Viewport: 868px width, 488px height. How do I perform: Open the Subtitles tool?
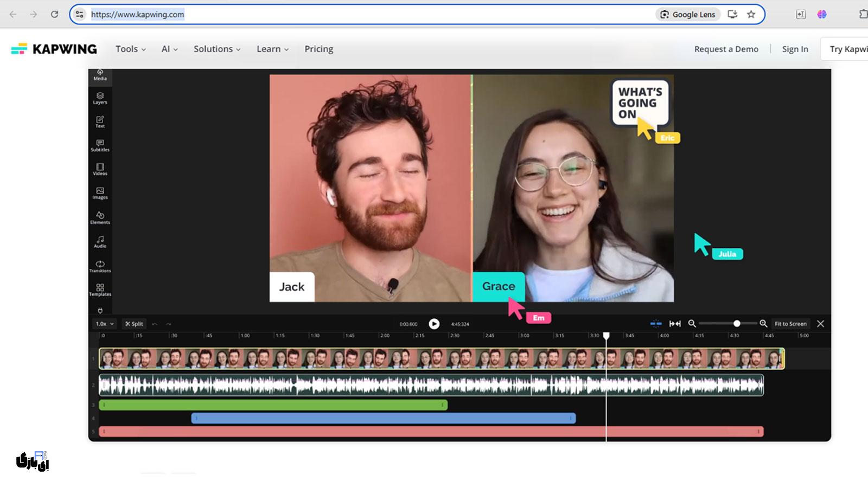pyautogui.click(x=100, y=145)
